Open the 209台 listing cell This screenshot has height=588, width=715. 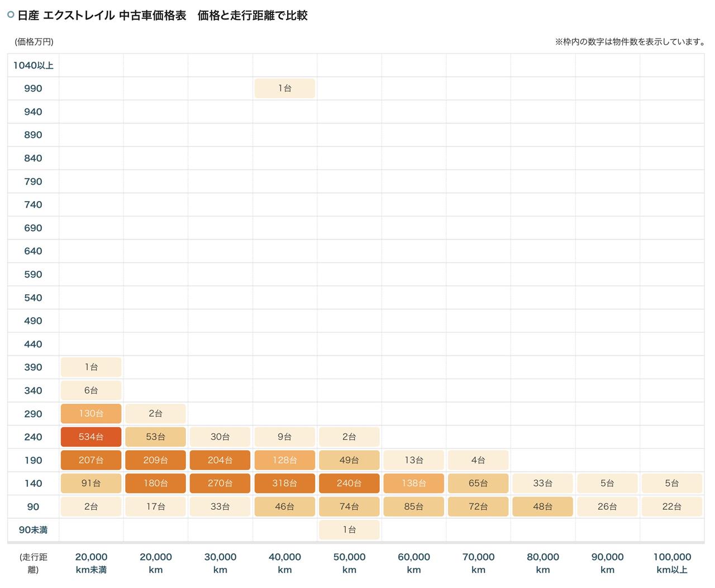coord(156,460)
